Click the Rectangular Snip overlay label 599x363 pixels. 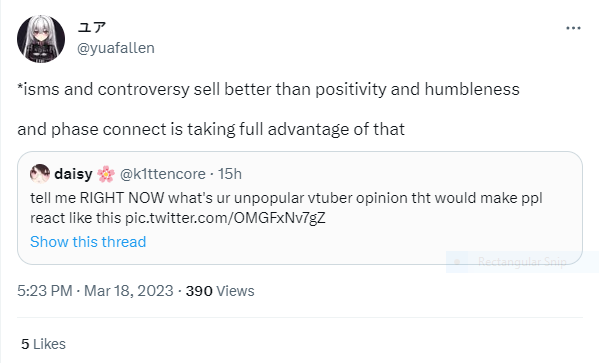(x=522, y=262)
